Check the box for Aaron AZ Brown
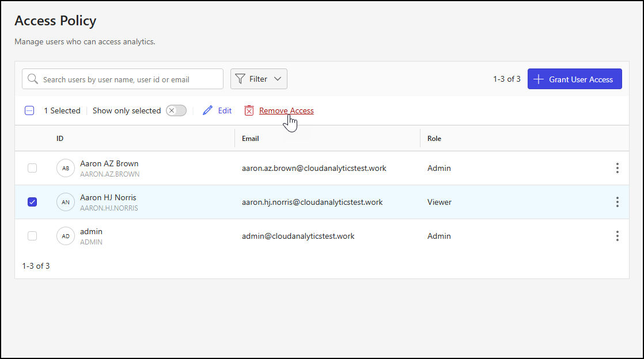 (32, 168)
